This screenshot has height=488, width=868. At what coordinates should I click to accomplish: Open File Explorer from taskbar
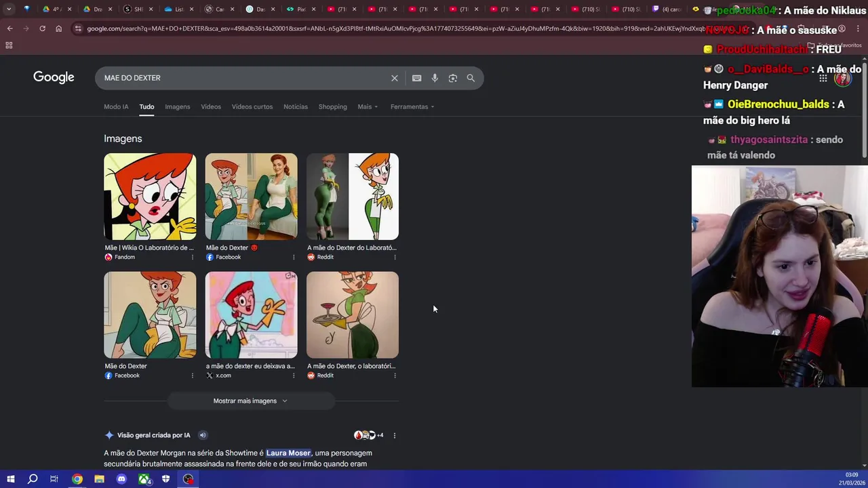pos(99,479)
